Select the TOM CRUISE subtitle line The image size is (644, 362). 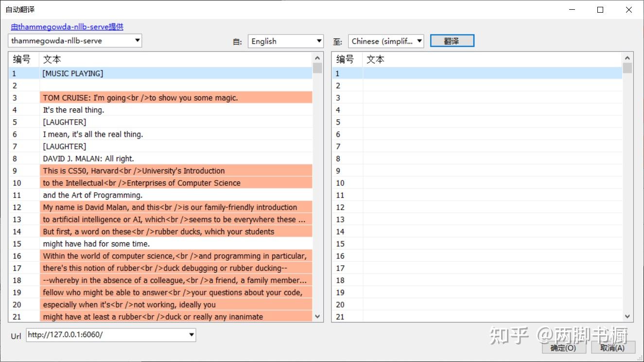coord(160,98)
